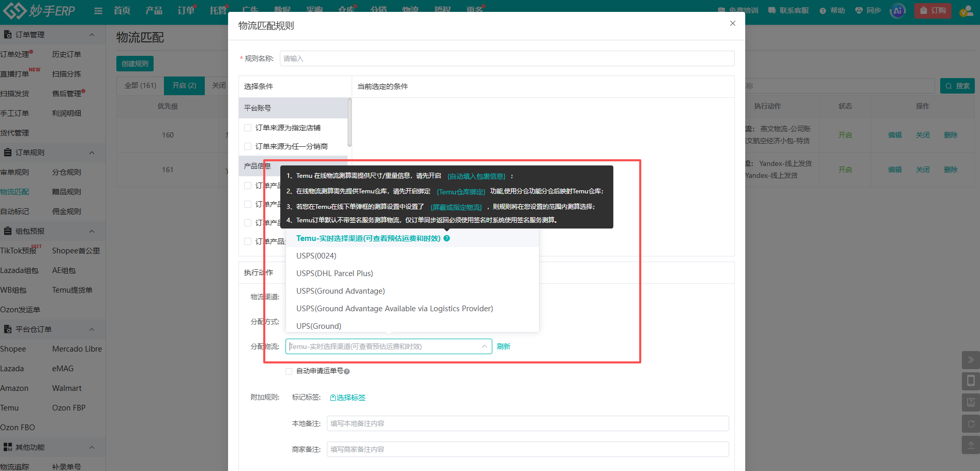
Task: Choose USPS(DHL Parcel Plus) option
Action: coord(412,274)
